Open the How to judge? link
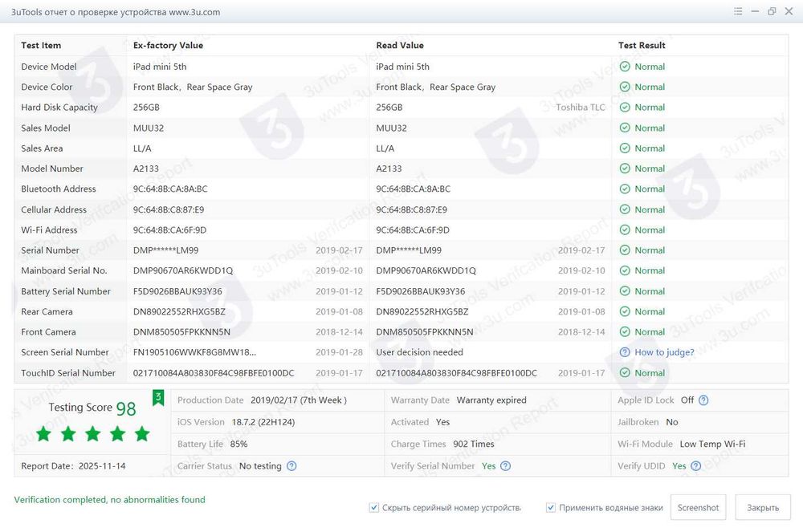The width and height of the screenshot is (803, 532). click(664, 352)
